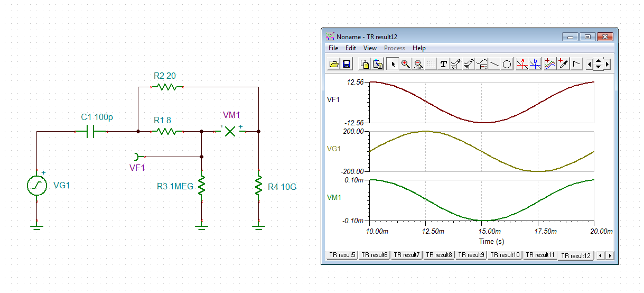Select resistor R1 8 in schematic
The image size is (644, 293).
tap(166, 132)
